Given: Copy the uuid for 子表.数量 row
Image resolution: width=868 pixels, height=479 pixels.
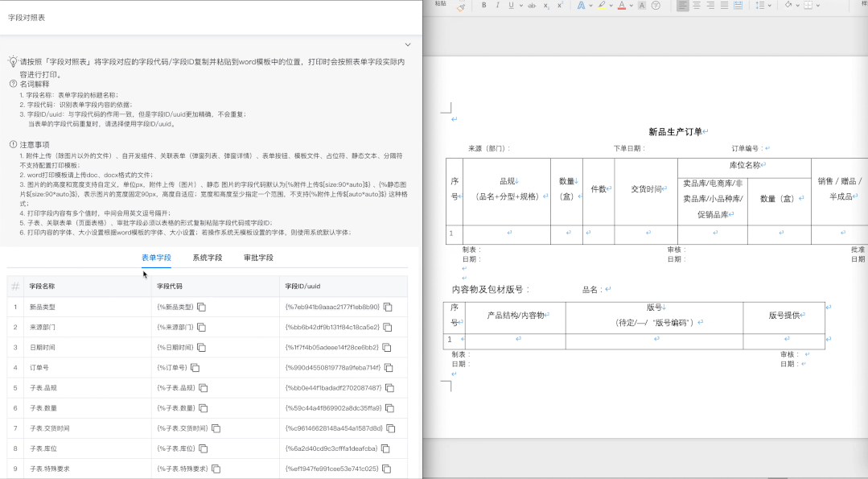Looking at the screenshot, I should (389, 408).
